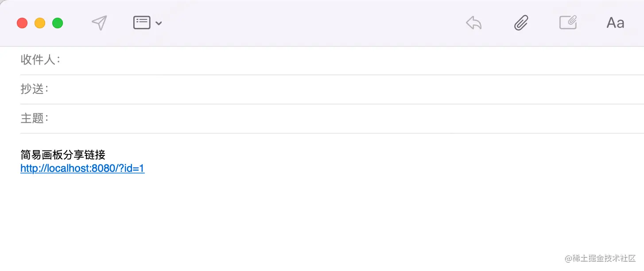The image size is (644, 271).
Task: Close the compose window with red button
Action: pyautogui.click(x=22, y=23)
